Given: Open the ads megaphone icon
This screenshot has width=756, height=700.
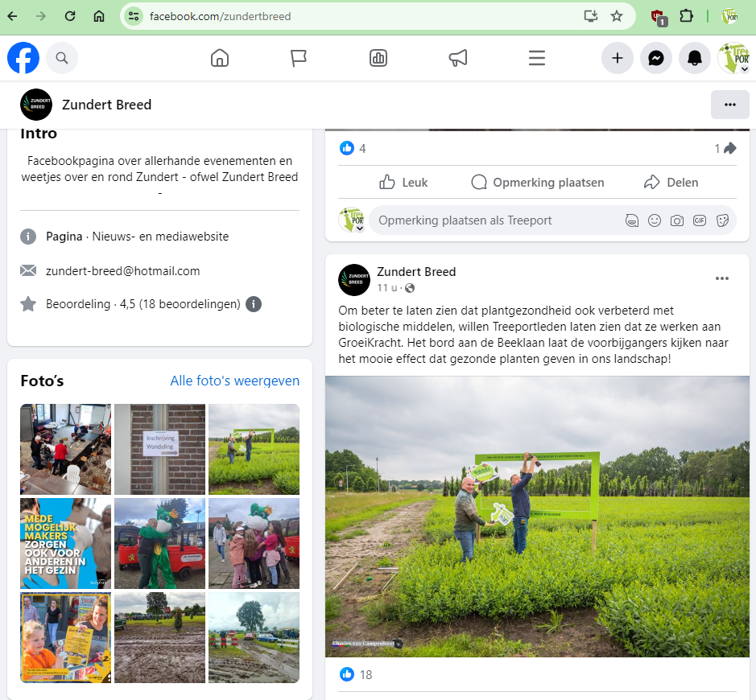Looking at the screenshot, I should point(457,58).
